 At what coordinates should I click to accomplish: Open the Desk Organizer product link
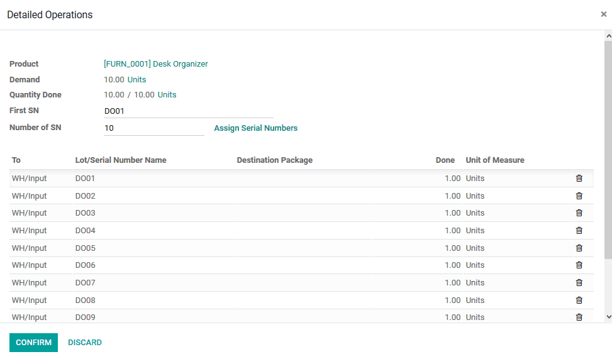[156, 64]
